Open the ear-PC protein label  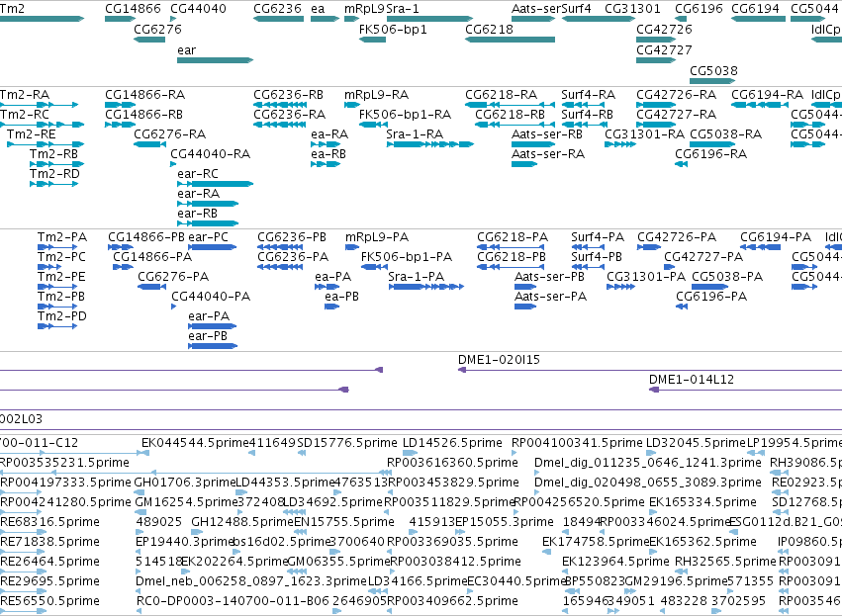pyautogui.click(x=209, y=237)
